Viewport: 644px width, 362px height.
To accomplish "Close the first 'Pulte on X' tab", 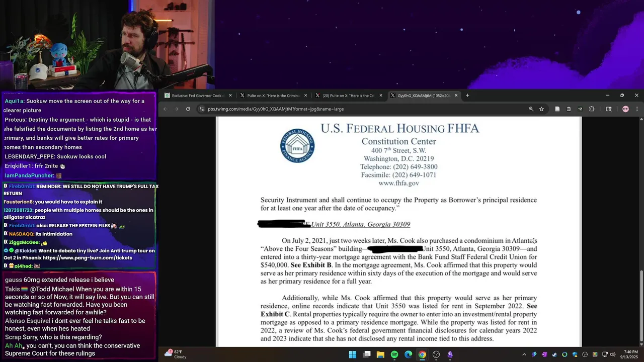I will click(305, 96).
